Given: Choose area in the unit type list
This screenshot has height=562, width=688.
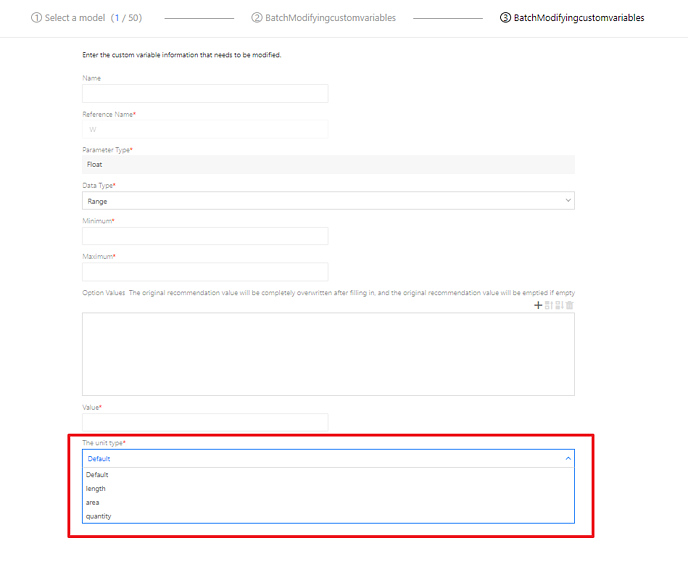Looking at the screenshot, I should point(328,502).
